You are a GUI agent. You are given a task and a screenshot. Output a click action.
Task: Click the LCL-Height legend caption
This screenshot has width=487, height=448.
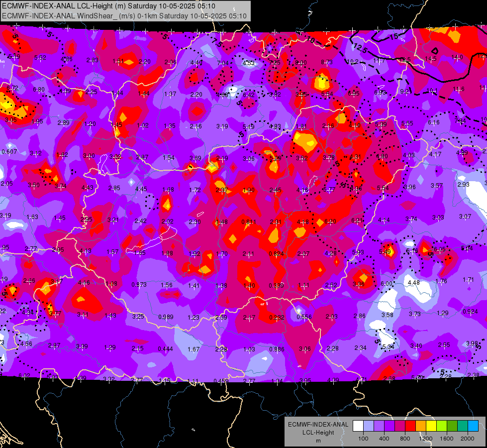click(x=318, y=433)
